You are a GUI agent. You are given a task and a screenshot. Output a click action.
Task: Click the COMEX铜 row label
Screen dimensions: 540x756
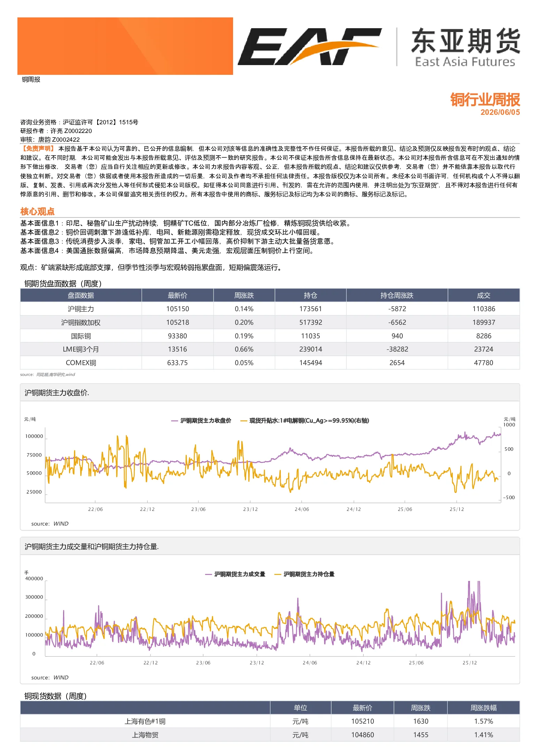pos(81,363)
